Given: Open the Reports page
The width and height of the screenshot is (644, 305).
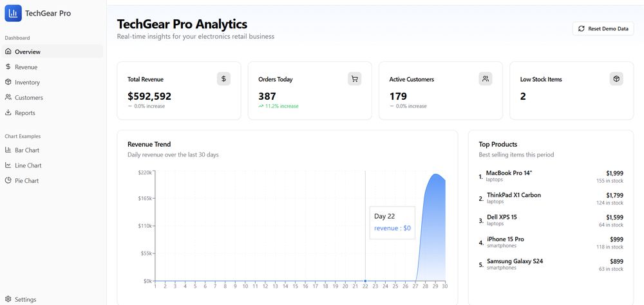Looking at the screenshot, I should coord(53,113).
